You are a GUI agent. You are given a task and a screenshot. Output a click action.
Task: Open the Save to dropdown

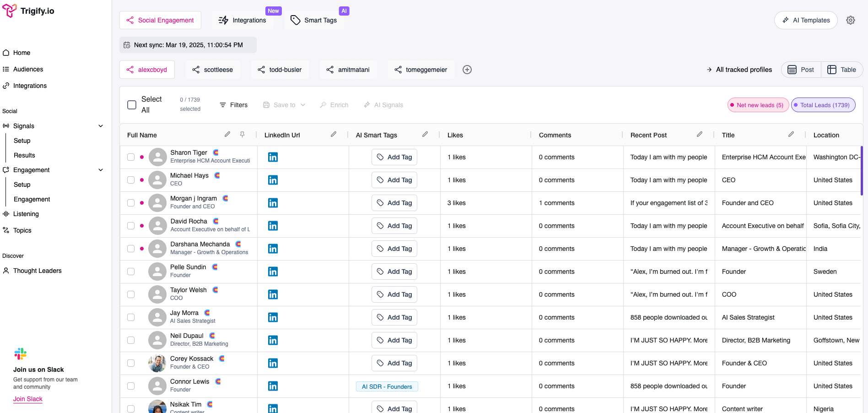(284, 105)
